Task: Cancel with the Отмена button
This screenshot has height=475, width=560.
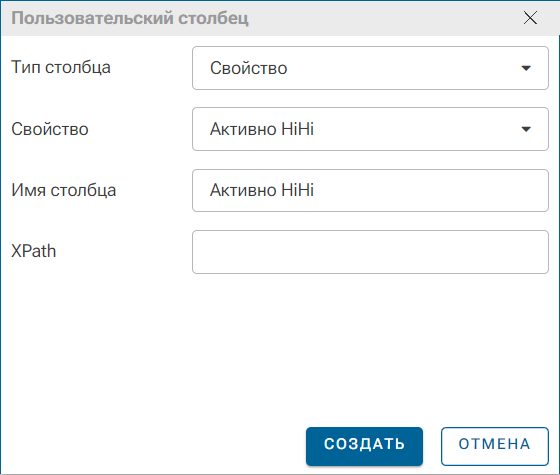Action: [495, 446]
